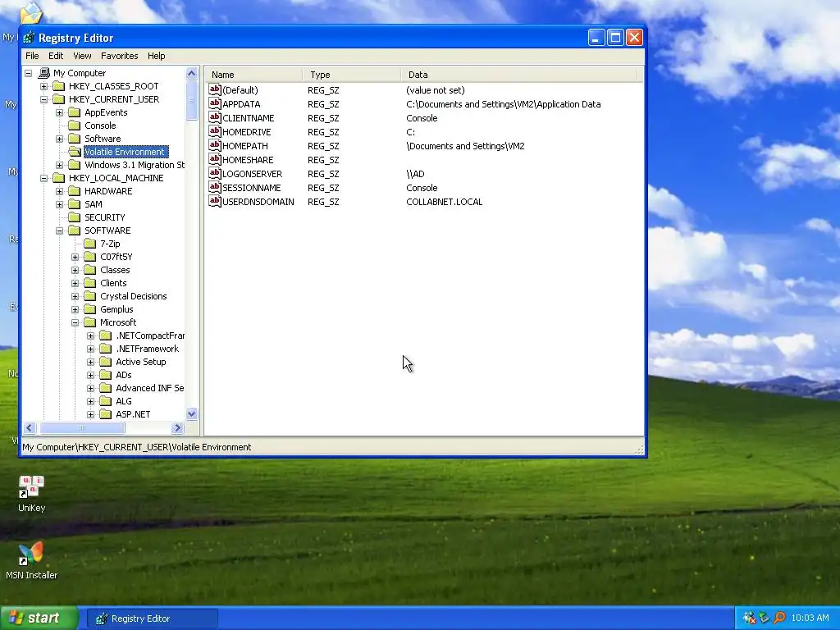Open the Windows Start menu

point(39,619)
